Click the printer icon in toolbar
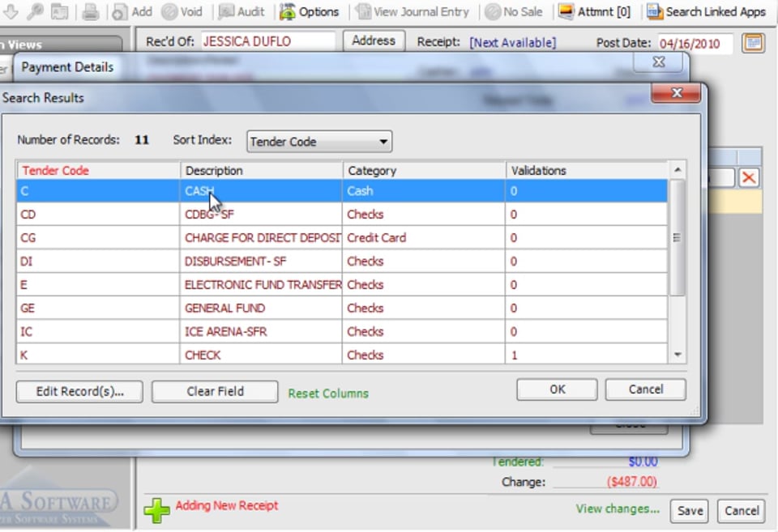The width and height of the screenshot is (778, 532). point(90,11)
